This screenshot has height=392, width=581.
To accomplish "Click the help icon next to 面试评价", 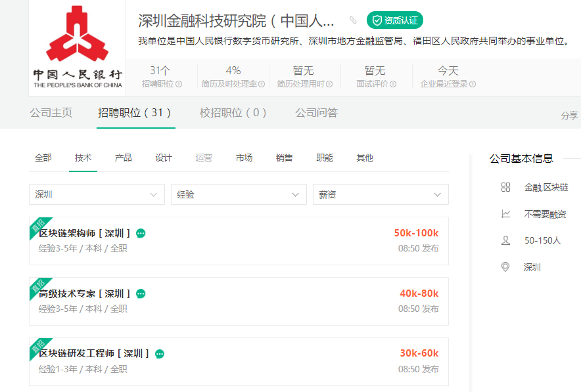I will pos(393,84).
